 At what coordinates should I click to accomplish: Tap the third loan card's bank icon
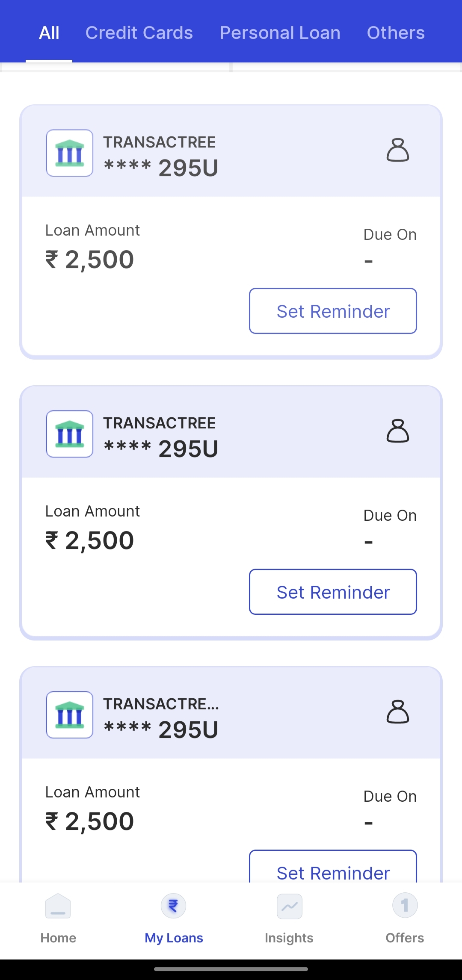click(70, 715)
